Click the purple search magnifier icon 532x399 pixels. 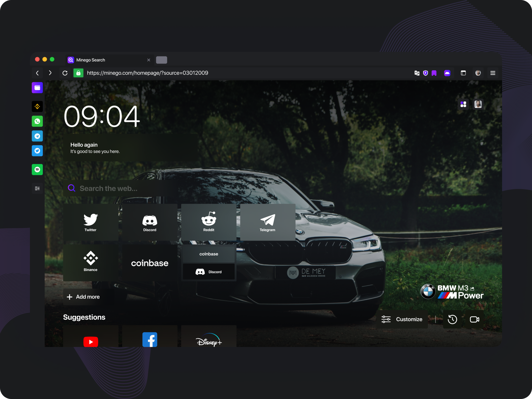click(71, 188)
